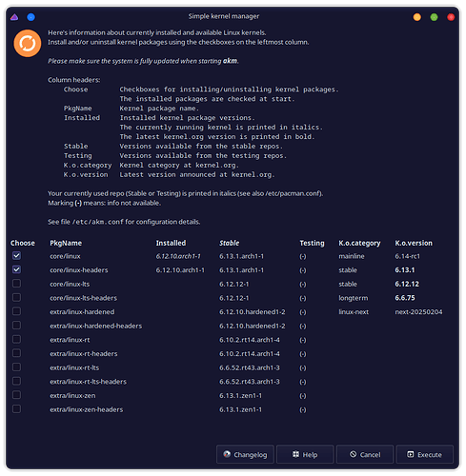The height and width of the screenshot is (476, 466).
Task: Check the extra/linux-rt checkbox
Action: pyautogui.click(x=16, y=339)
